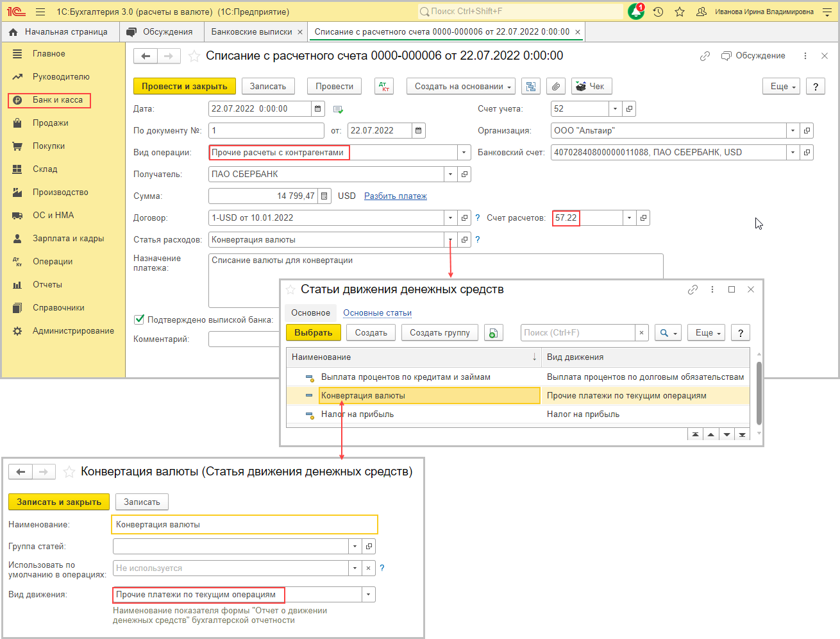Click the home icon of Начальная страница
The height and width of the screenshot is (639, 840).
pos(13,32)
